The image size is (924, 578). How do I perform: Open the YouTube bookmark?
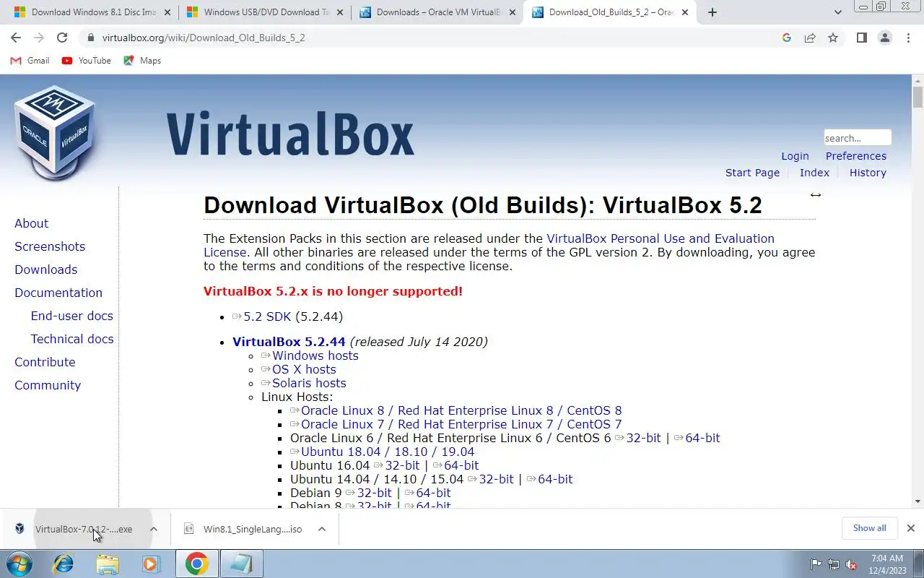(87, 61)
